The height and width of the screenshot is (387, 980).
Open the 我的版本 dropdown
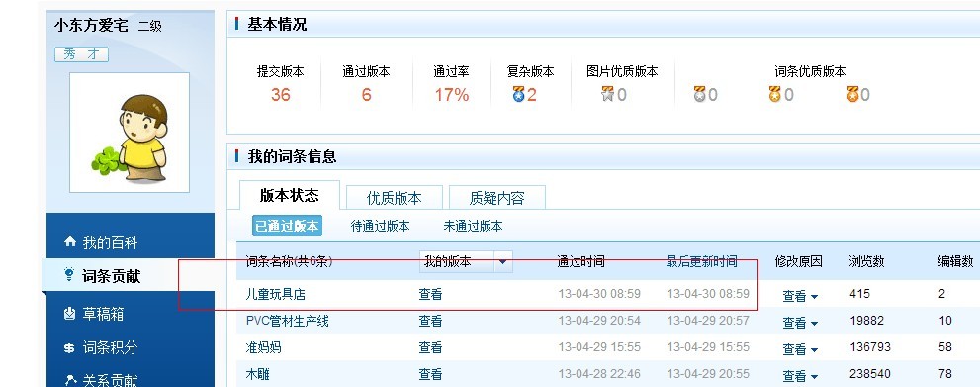[466, 262]
